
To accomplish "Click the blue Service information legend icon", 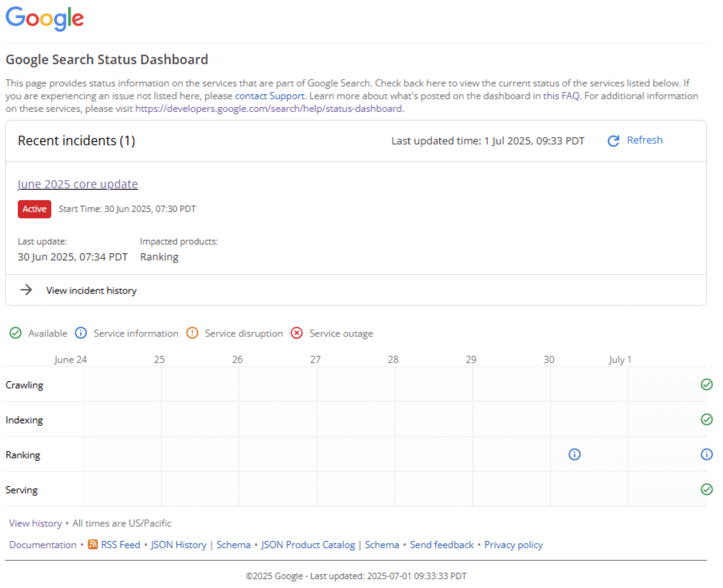I will point(81,333).
